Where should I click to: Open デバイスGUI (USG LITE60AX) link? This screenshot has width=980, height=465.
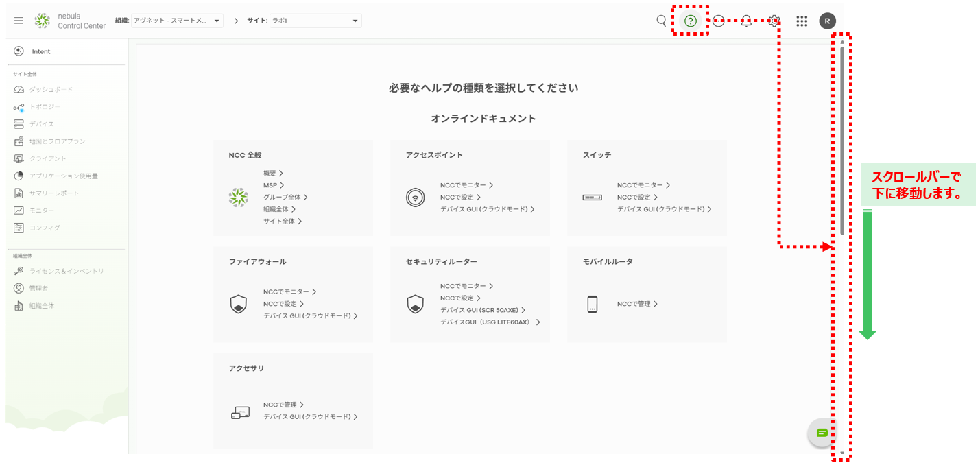pyautogui.click(x=490, y=322)
